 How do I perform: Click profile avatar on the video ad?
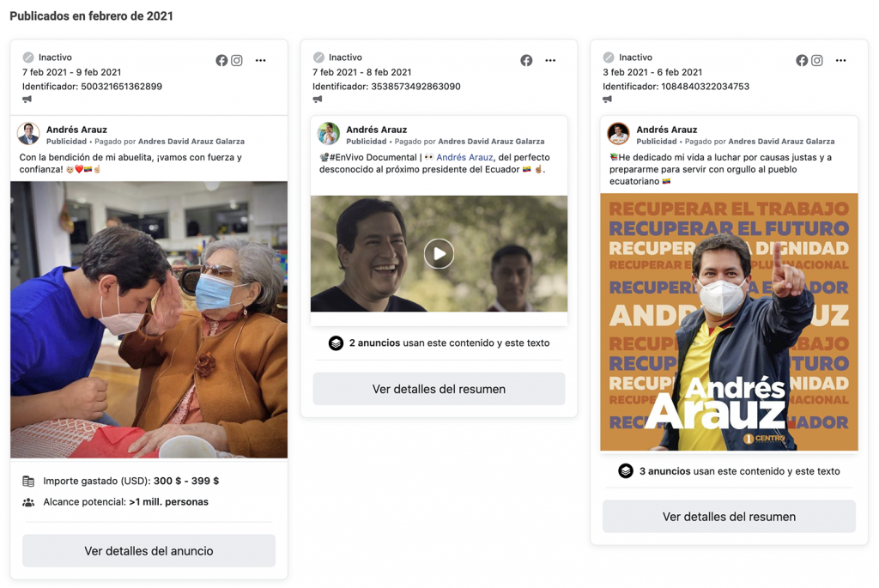point(329,134)
